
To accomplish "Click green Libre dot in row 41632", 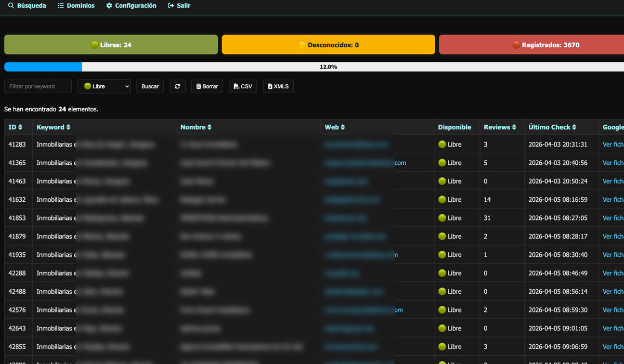I will pyautogui.click(x=442, y=200).
